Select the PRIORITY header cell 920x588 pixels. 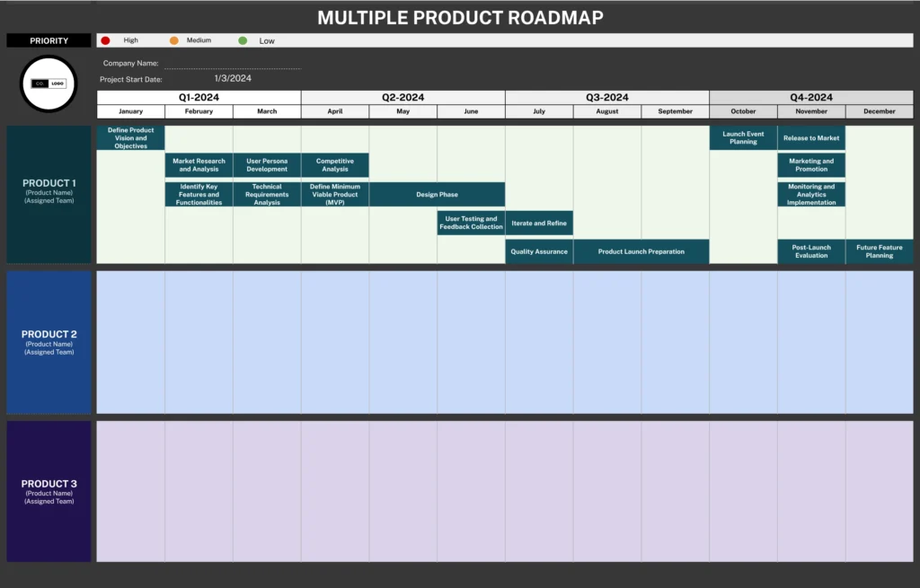point(49,40)
